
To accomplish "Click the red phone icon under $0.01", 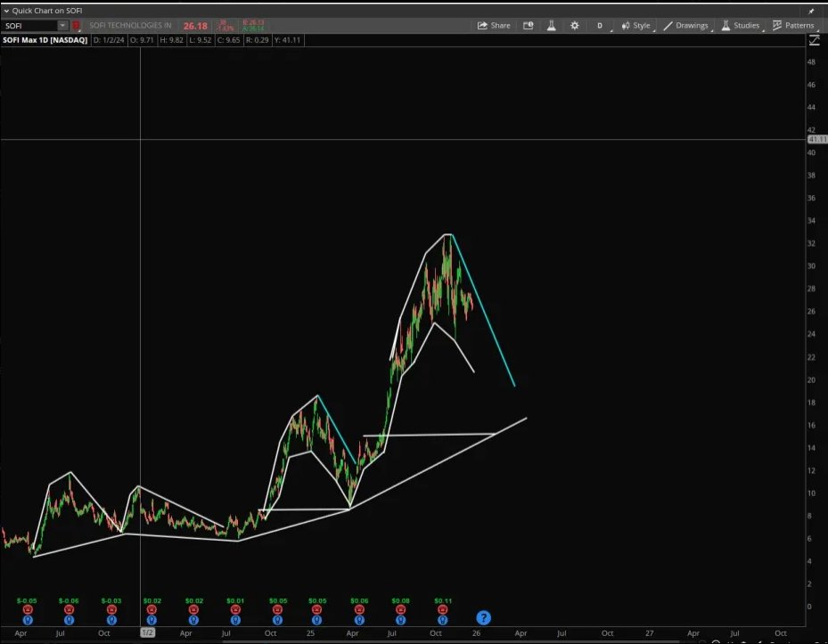I will click(235, 609).
